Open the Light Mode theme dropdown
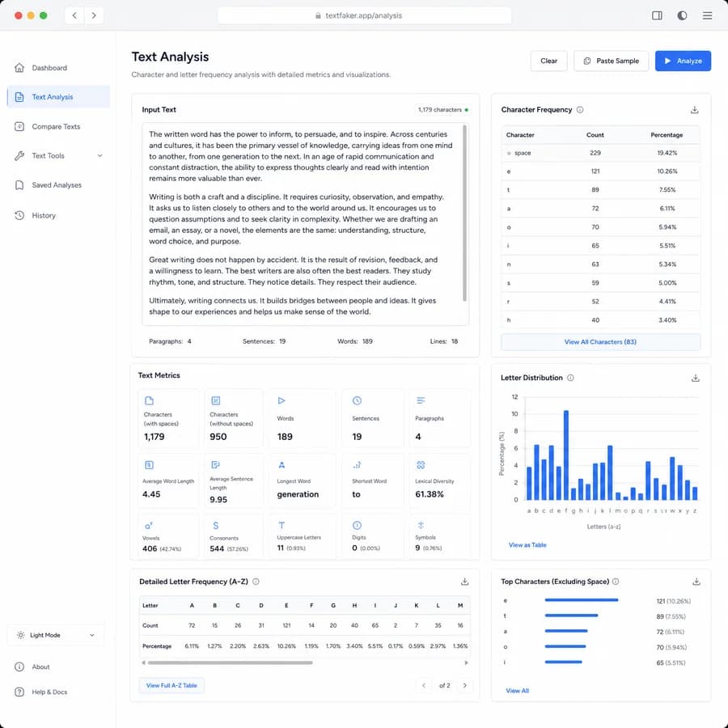Screen dimensions: 728x728 pos(56,635)
